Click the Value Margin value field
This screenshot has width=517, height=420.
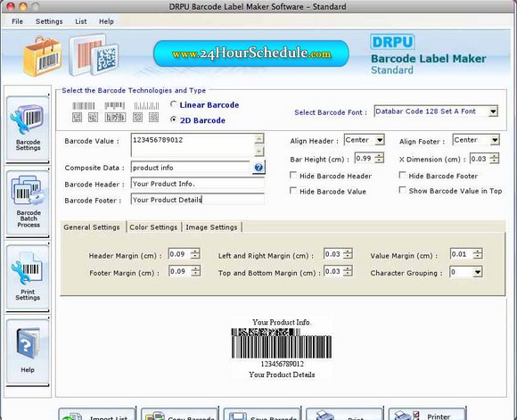461,254
